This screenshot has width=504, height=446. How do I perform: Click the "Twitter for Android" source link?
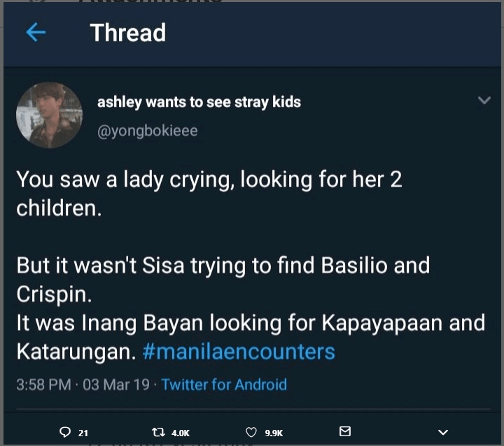[224, 384]
